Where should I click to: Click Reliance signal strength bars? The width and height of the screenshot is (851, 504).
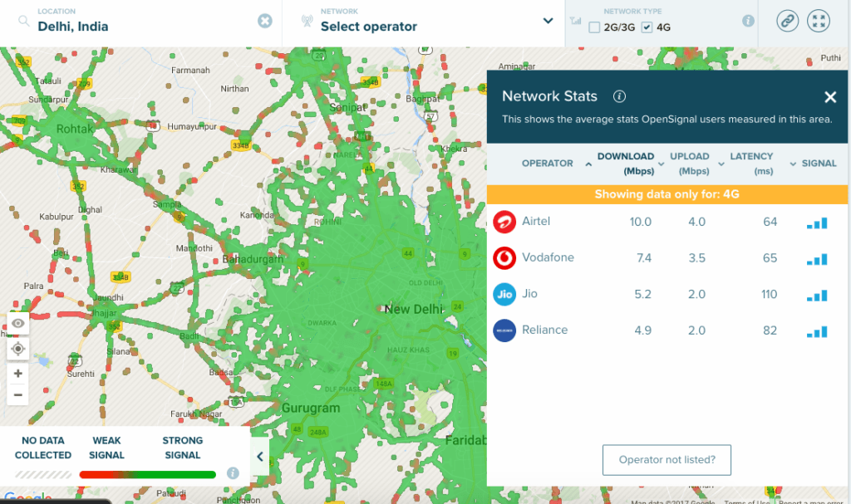pos(817,331)
